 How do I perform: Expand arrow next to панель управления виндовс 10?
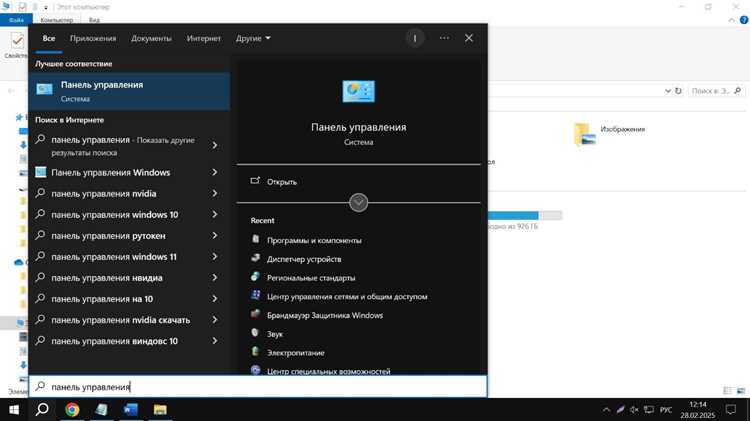pyautogui.click(x=215, y=341)
